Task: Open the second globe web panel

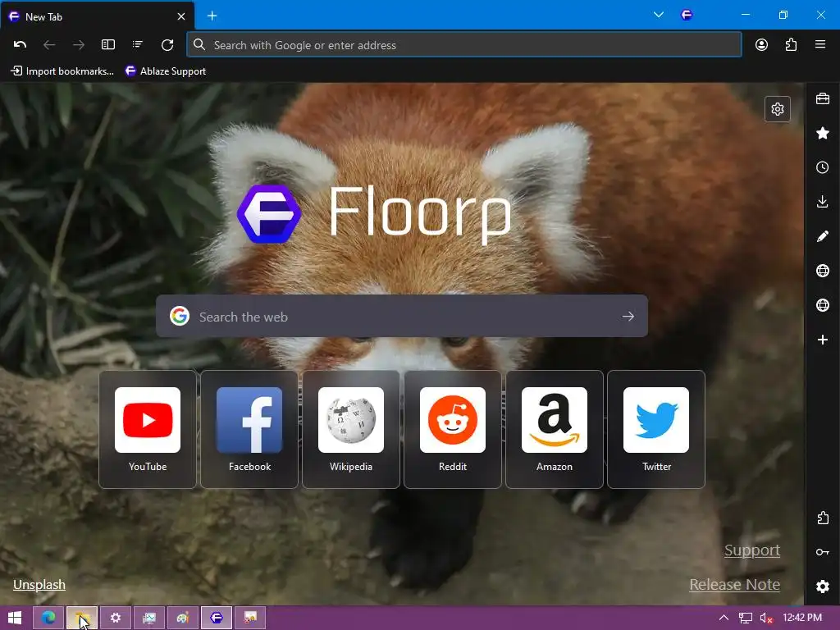Action: (823, 305)
